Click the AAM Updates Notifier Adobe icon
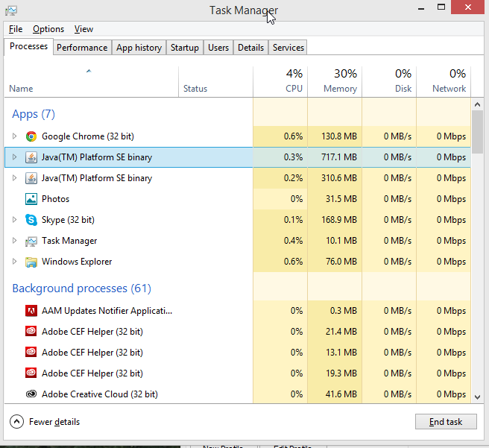 pos(31,311)
